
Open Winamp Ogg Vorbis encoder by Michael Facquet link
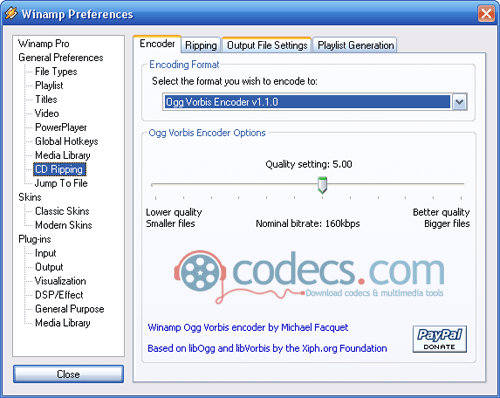click(x=248, y=327)
